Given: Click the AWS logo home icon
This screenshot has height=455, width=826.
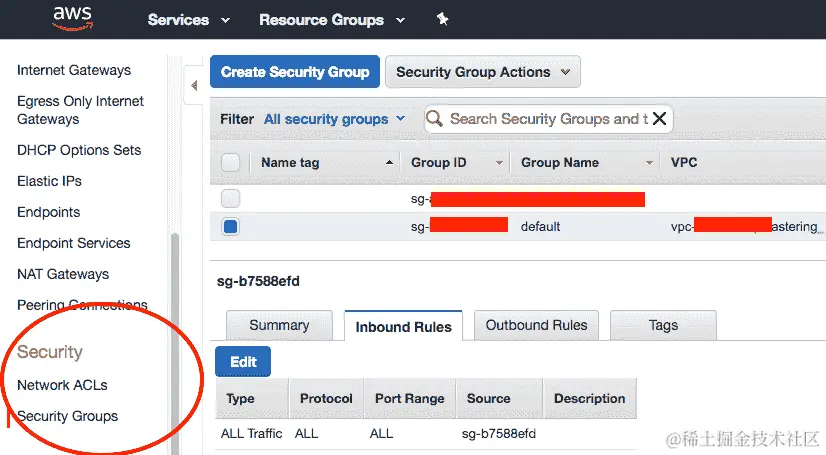Looking at the screenshot, I should [x=73, y=18].
